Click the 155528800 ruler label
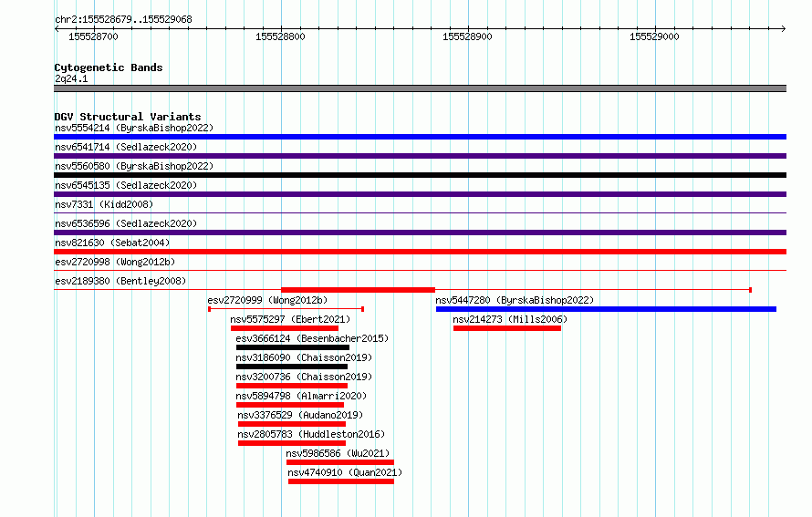 [x=280, y=36]
